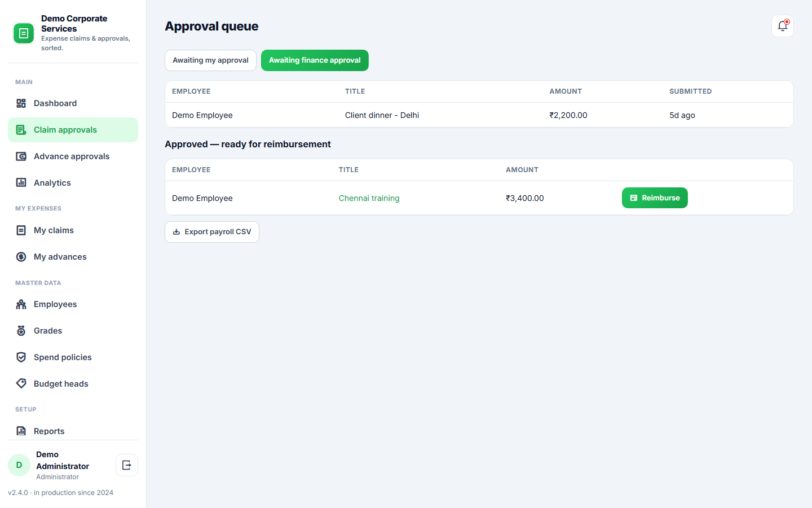Open Budget heads from the sidebar
Screen dimensions: 812x508
coord(73,384)
